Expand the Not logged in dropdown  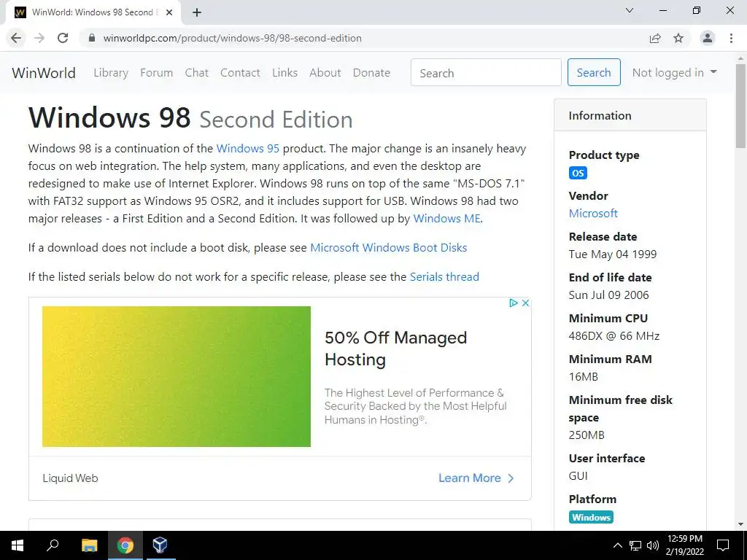click(675, 72)
